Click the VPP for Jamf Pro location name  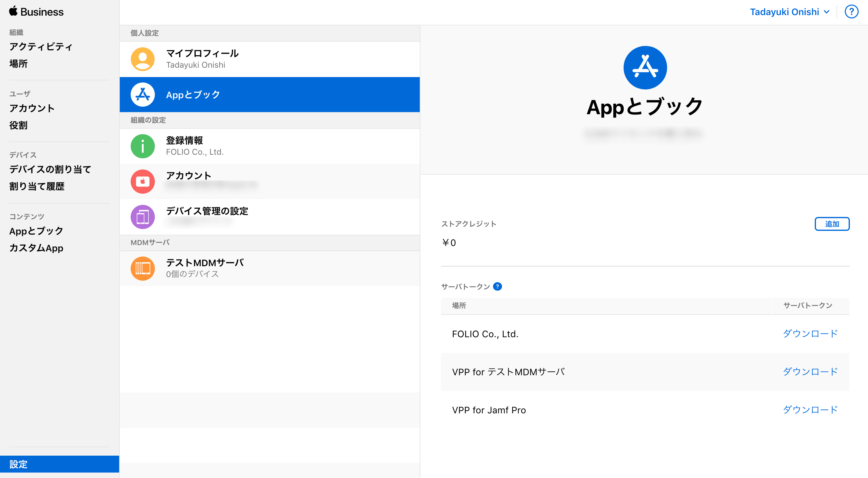[x=489, y=410]
